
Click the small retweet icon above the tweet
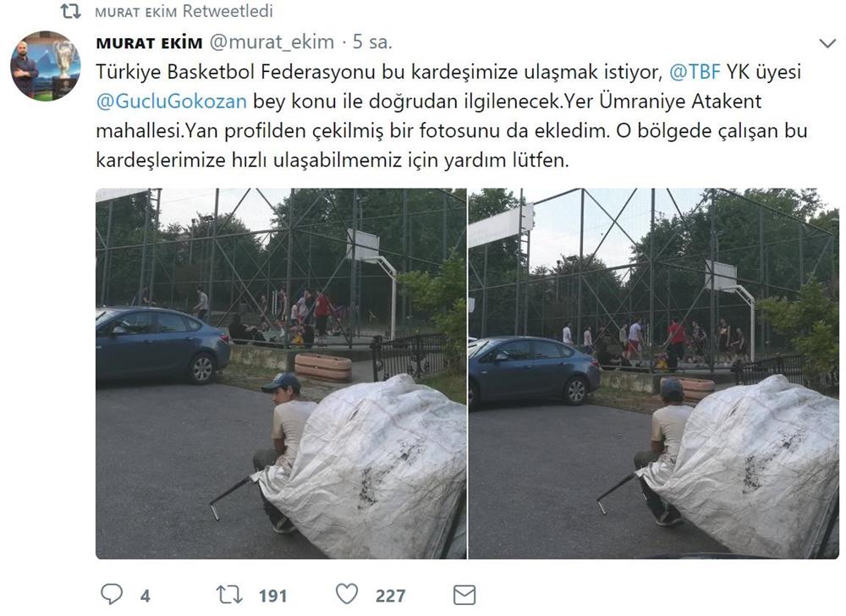point(71,11)
